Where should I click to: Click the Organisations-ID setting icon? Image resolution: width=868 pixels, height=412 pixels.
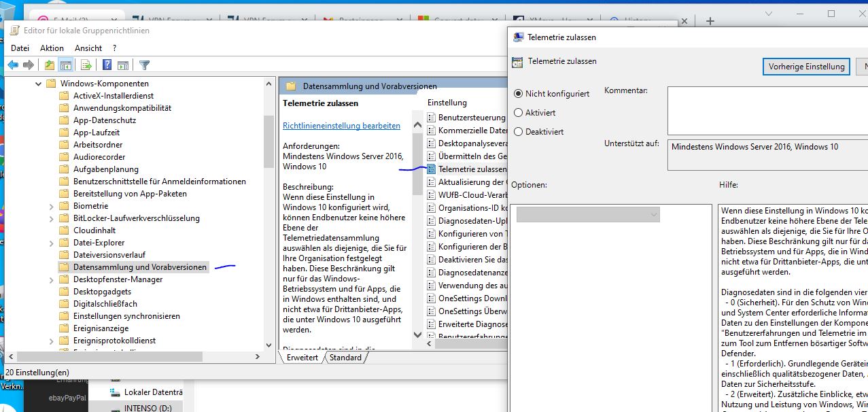click(432, 208)
